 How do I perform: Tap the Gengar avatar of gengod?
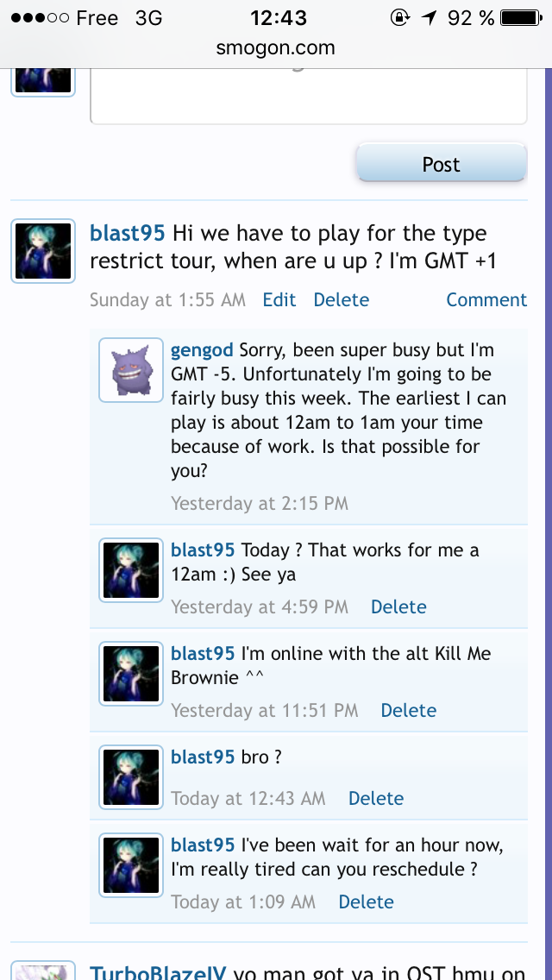(x=131, y=369)
